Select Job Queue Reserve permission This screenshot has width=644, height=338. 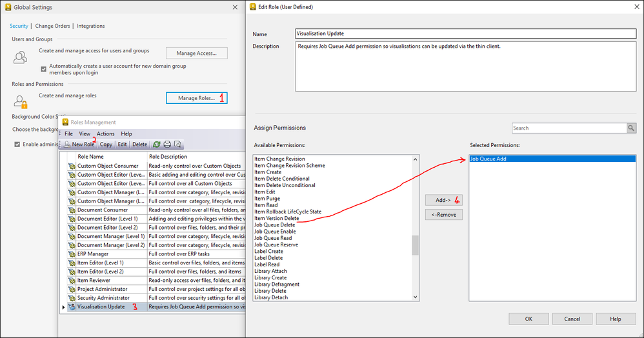tap(276, 244)
